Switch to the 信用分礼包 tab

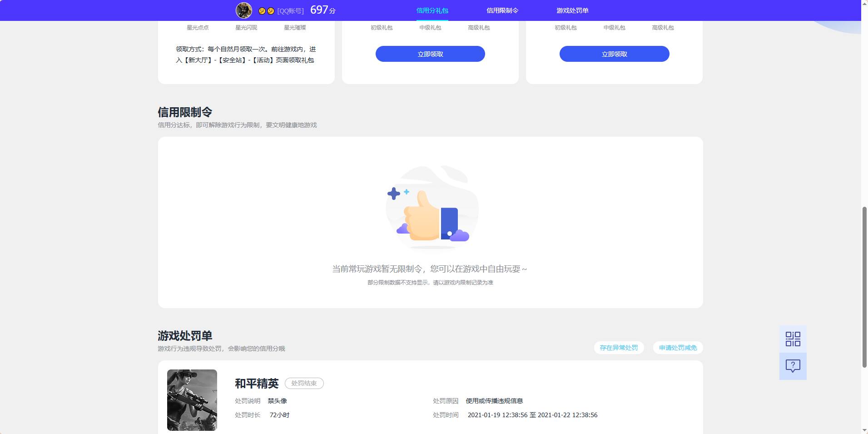point(432,10)
